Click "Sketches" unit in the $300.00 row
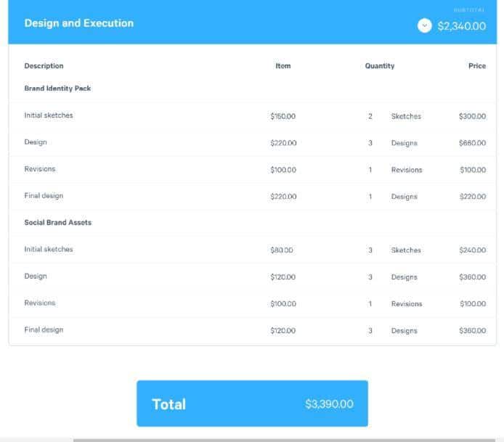The height and width of the screenshot is (442, 504). [x=406, y=116]
